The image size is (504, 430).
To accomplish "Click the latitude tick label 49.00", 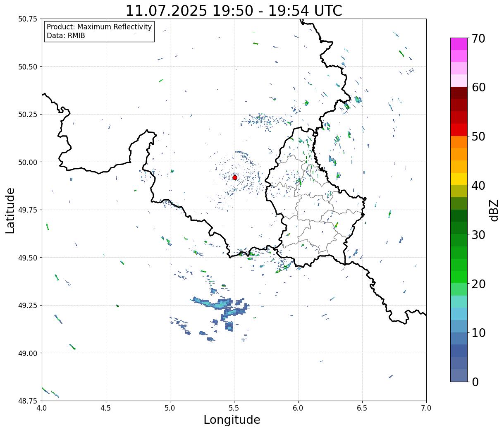I will [x=28, y=353].
